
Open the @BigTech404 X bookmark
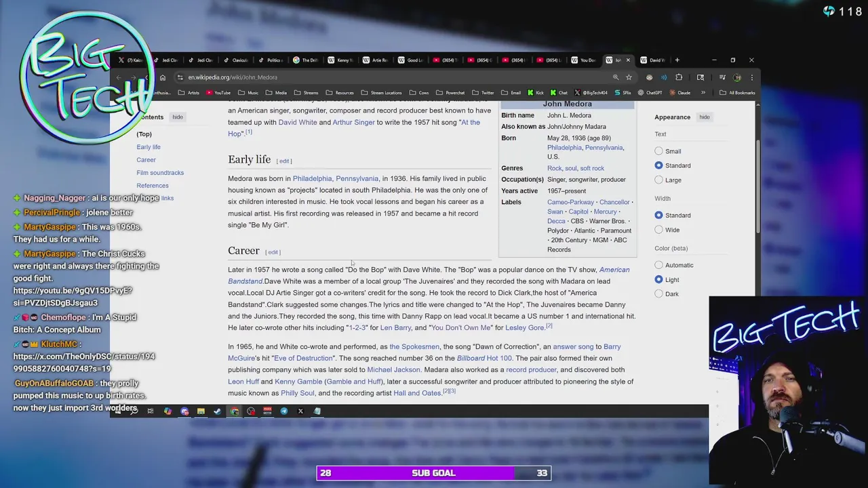590,93
